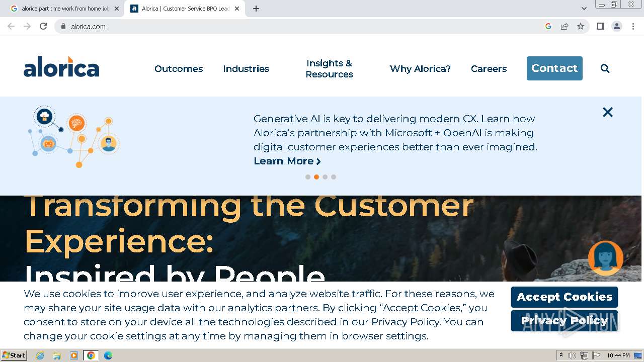Open network status tray icon

[x=584, y=355]
